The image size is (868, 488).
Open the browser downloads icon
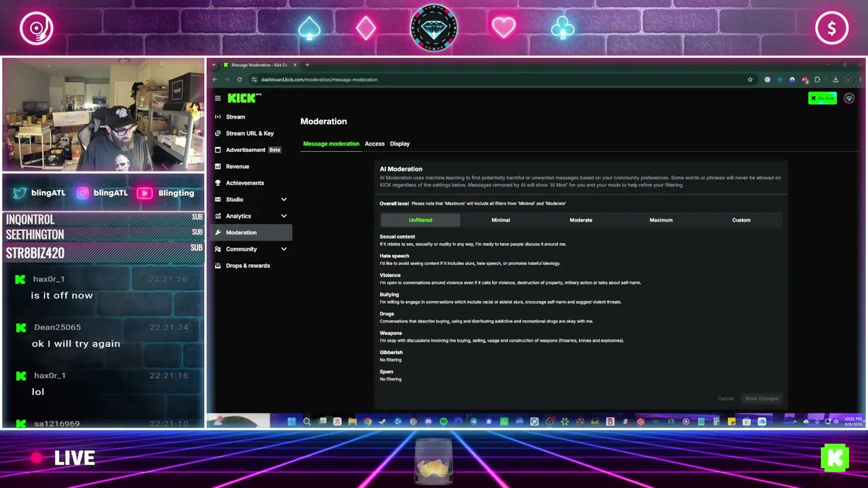click(x=835, y=79)
